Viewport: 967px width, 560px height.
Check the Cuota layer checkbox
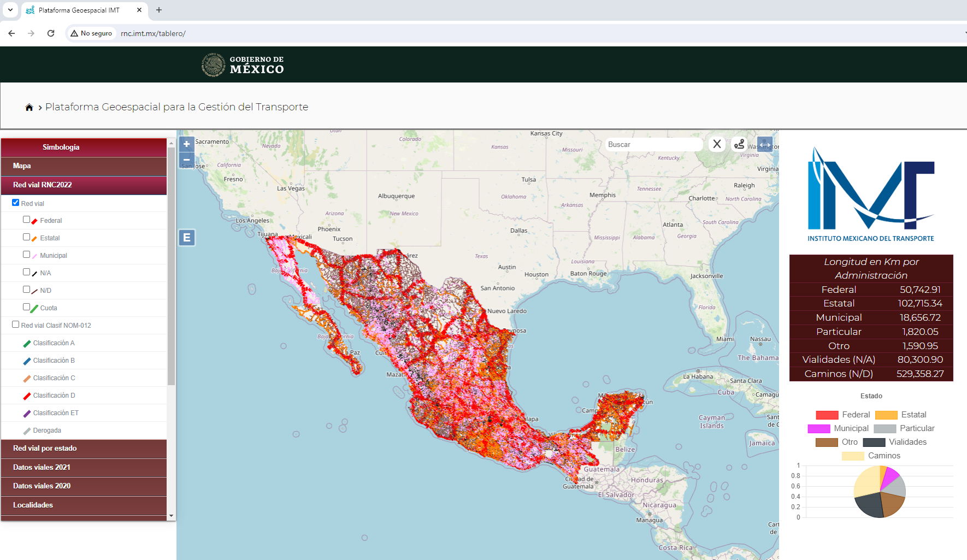pyautogui.click(x=26, y=306)
